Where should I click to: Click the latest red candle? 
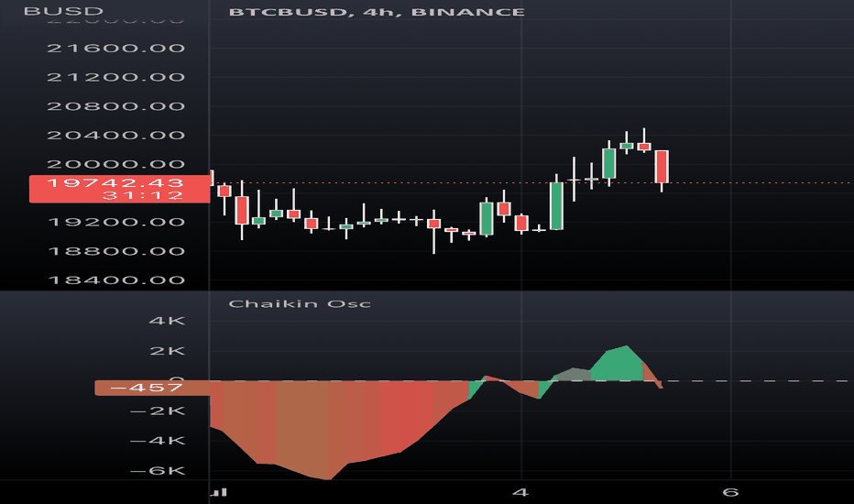click(x=662, y=167)
